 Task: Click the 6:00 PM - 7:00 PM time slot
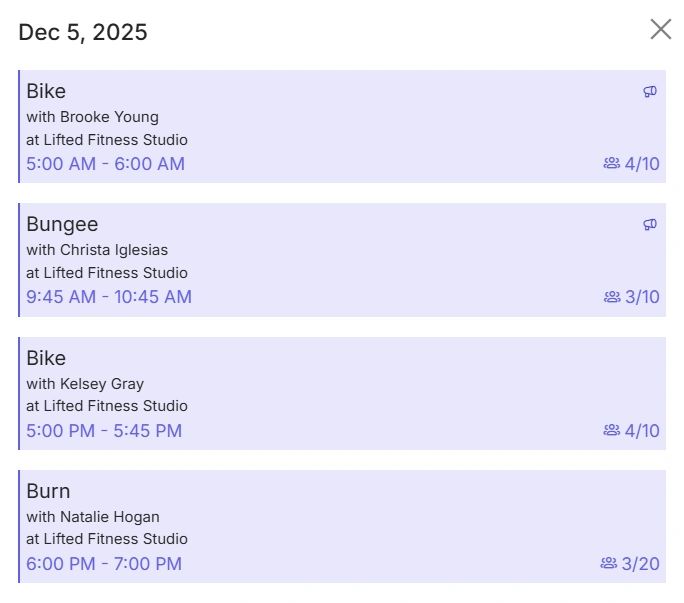pos(104,564)
